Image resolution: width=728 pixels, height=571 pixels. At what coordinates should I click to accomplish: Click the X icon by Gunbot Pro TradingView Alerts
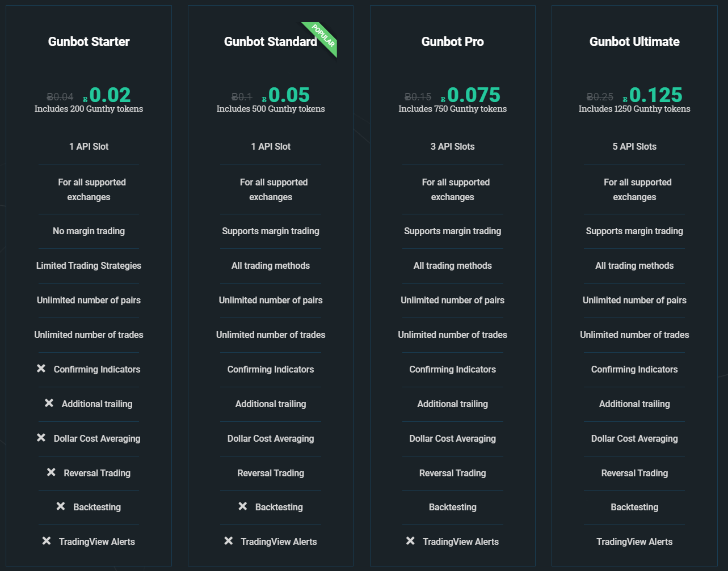click(x=410, y=541)
